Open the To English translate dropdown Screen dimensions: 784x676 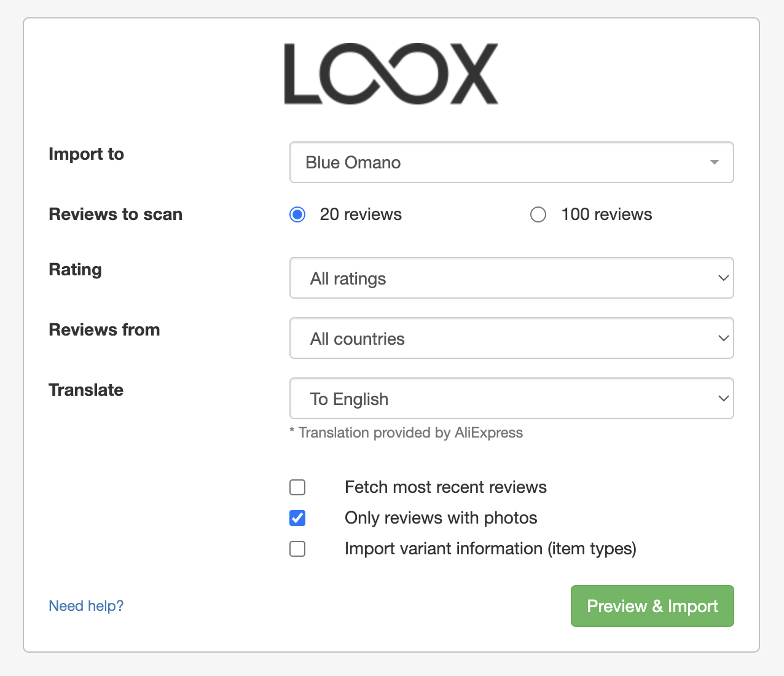click(511, 398)
